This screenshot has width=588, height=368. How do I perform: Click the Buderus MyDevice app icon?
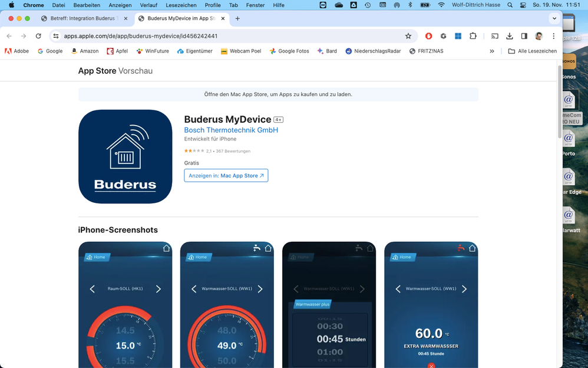pyautogui.click(x=125, y=156)
